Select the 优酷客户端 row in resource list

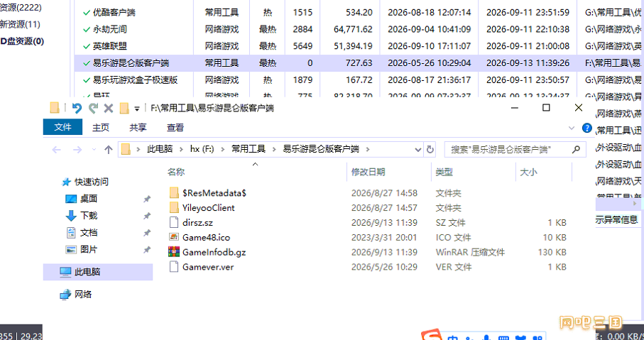coord(359,12)
